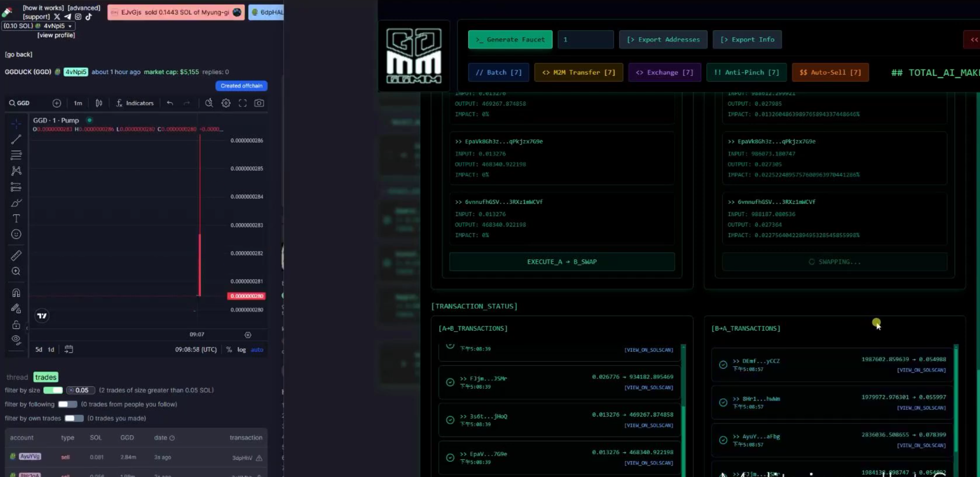Open chart settings via the gear icon

click(x=226, y=103)
